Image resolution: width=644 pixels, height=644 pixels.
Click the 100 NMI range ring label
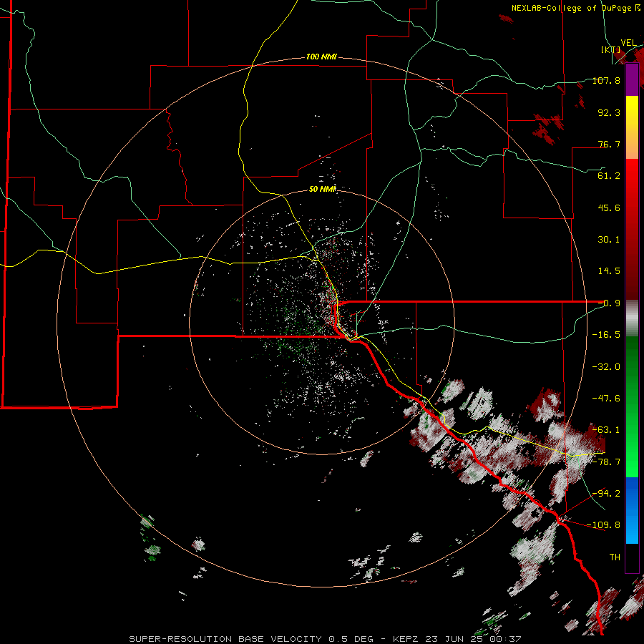(321, 57)
